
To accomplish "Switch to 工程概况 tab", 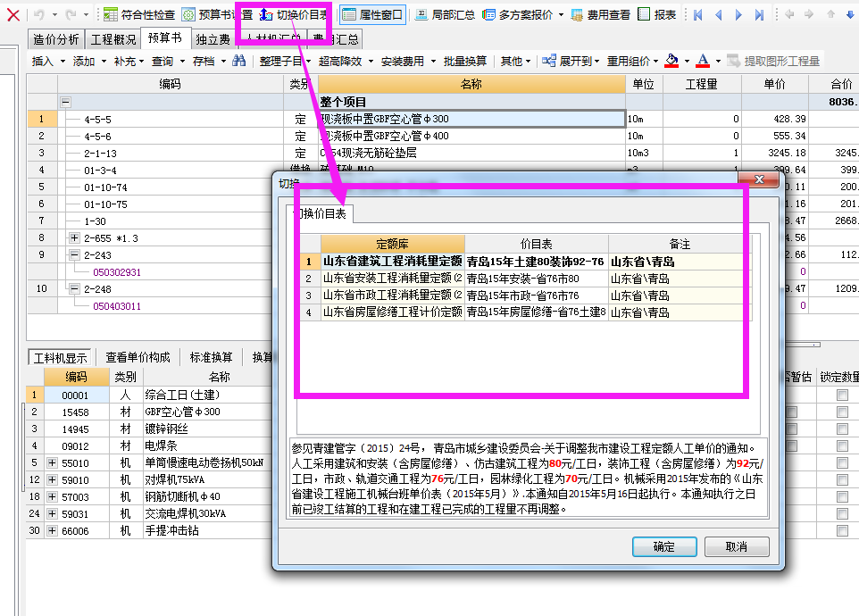I will [113, 39].
